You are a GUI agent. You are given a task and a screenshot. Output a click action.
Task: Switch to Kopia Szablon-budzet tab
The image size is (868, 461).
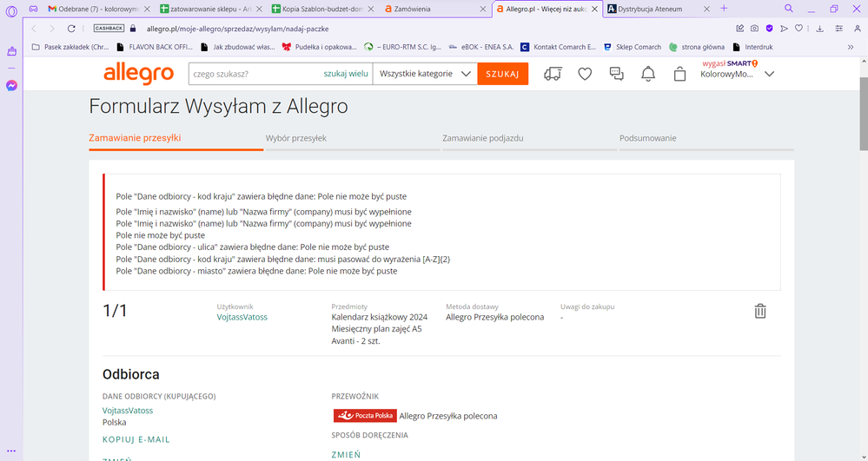322,9
